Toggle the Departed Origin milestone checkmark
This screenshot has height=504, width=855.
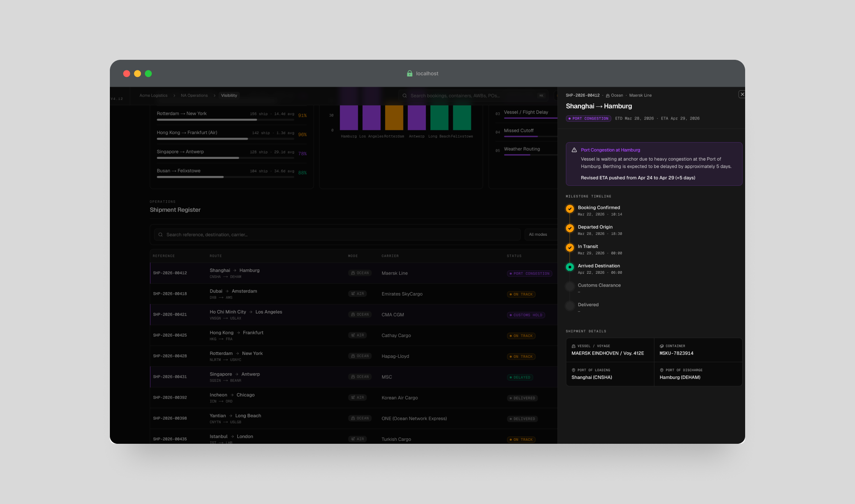click(569, 228)
